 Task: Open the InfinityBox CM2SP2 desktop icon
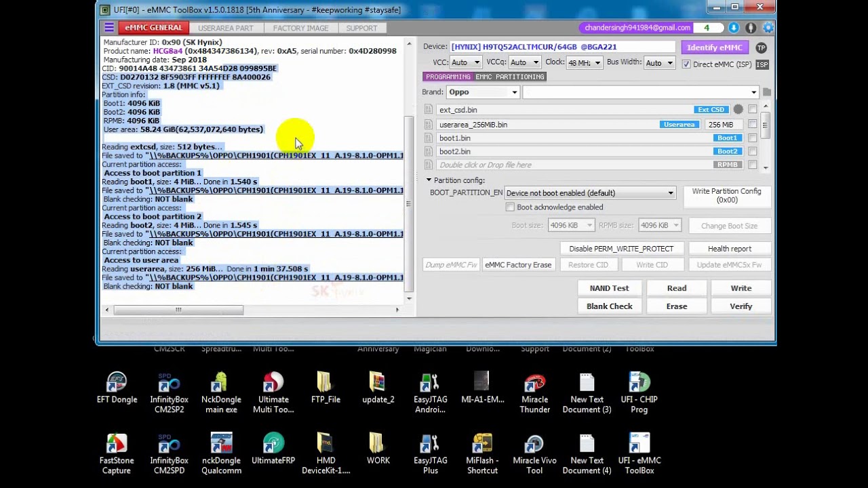pos(169,393)
